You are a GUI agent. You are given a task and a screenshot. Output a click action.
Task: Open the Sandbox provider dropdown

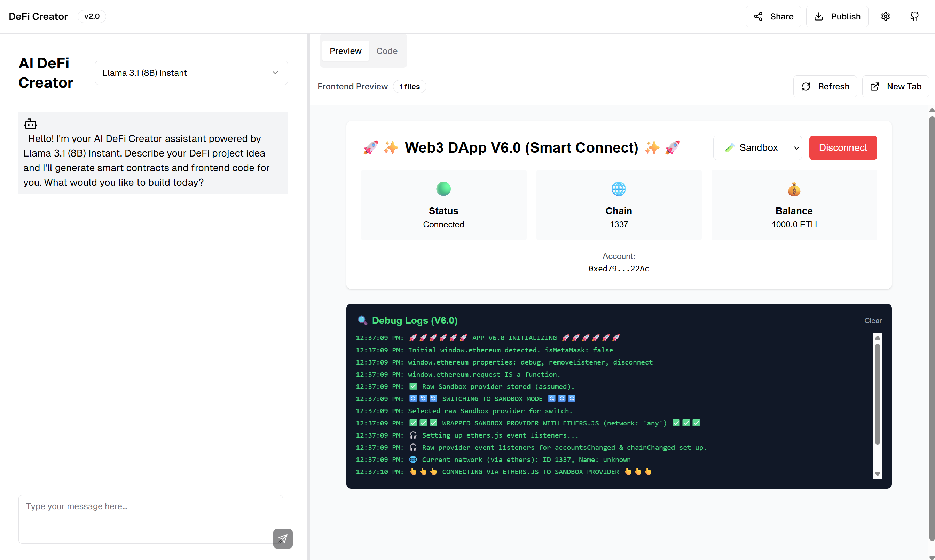pyautogui.click(x=757, y=147)
